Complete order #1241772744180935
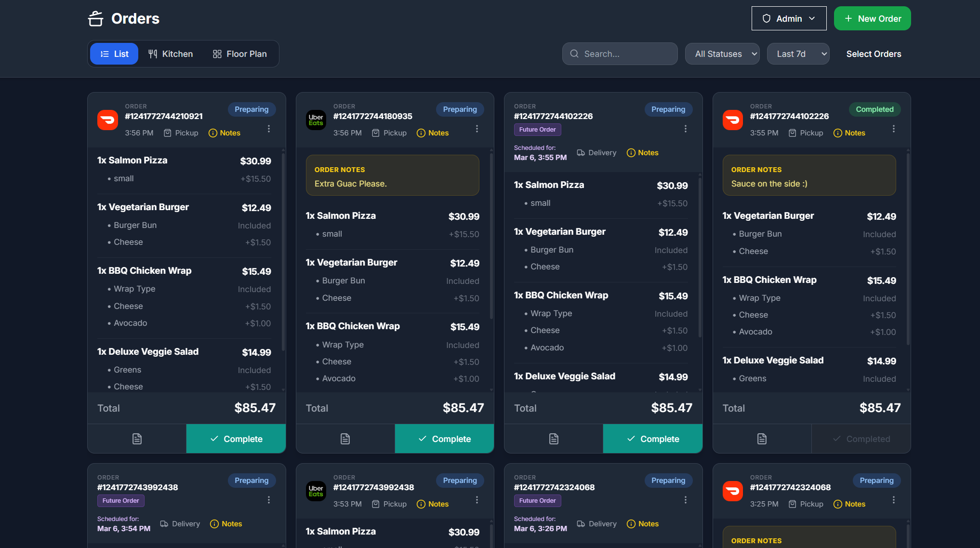 pos(445,439)
